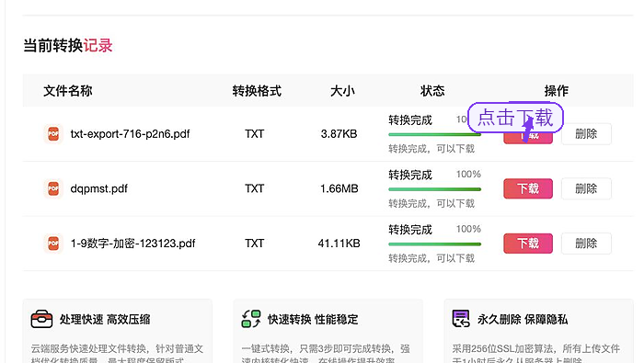
Task: Click the 操作 column header
Action: point(557,91)
